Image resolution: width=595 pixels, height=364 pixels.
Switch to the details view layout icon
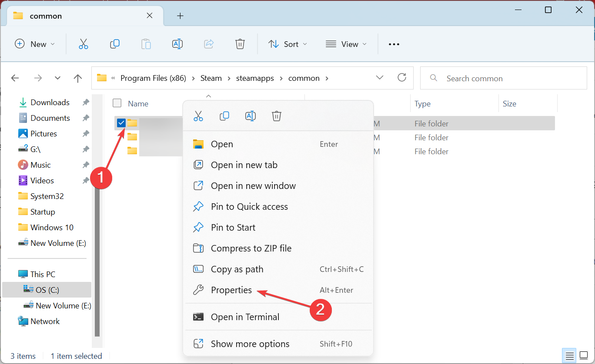click(x=568, y=356)
